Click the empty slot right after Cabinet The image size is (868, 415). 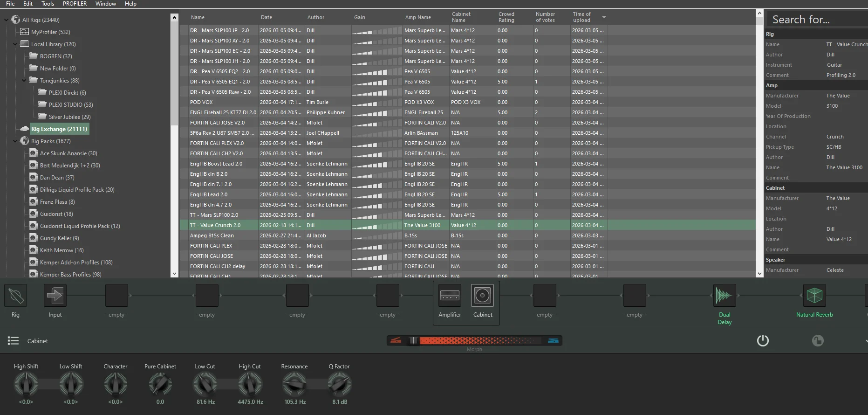click(545, 296)
